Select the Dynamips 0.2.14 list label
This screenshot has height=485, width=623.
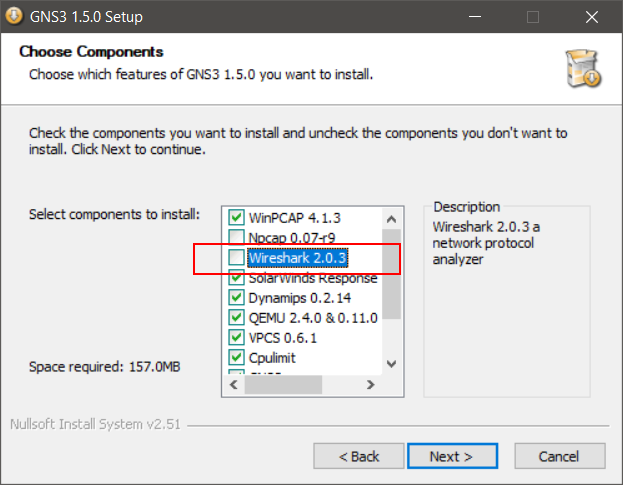point(300,298)
